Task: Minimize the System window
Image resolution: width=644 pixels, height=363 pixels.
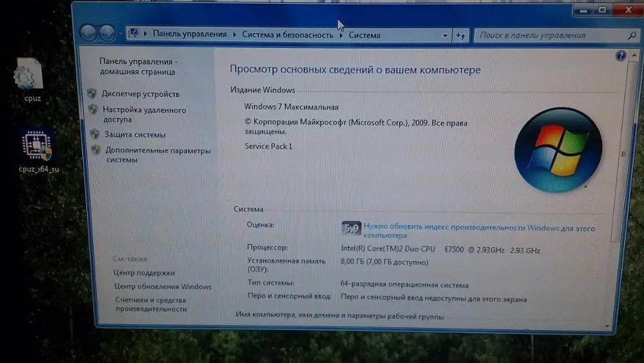Action: pyautogui.click(x=583, y=10)
